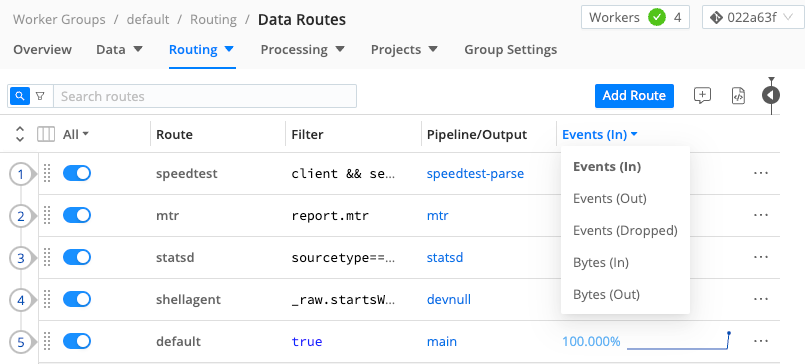
Task: Click the default route sparkline chart
Action: 679,341
